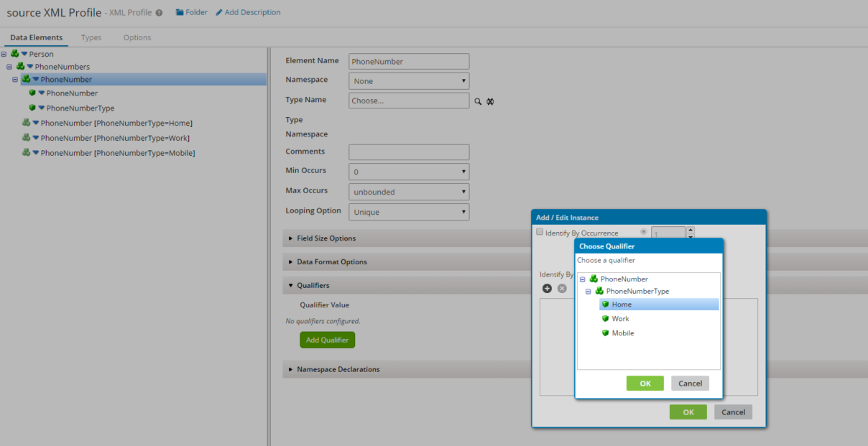Switch to the Types tab
This screenshot has width=868, height=446.
click(x=91, y=37)
